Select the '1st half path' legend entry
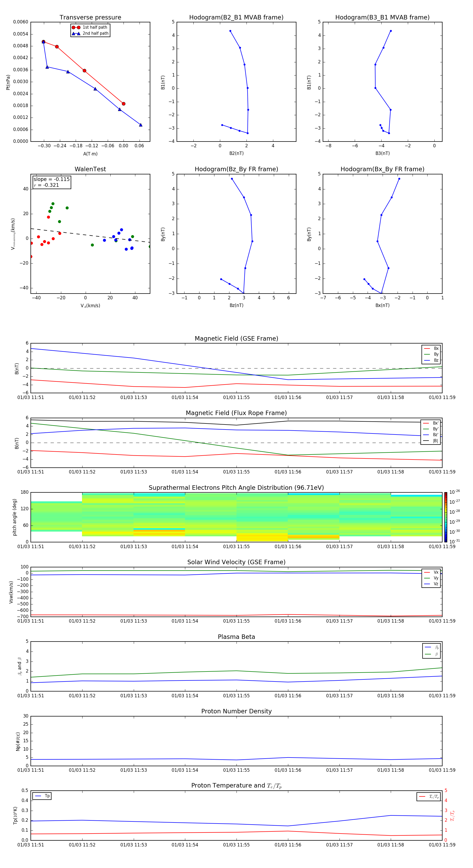 [90, 27]
